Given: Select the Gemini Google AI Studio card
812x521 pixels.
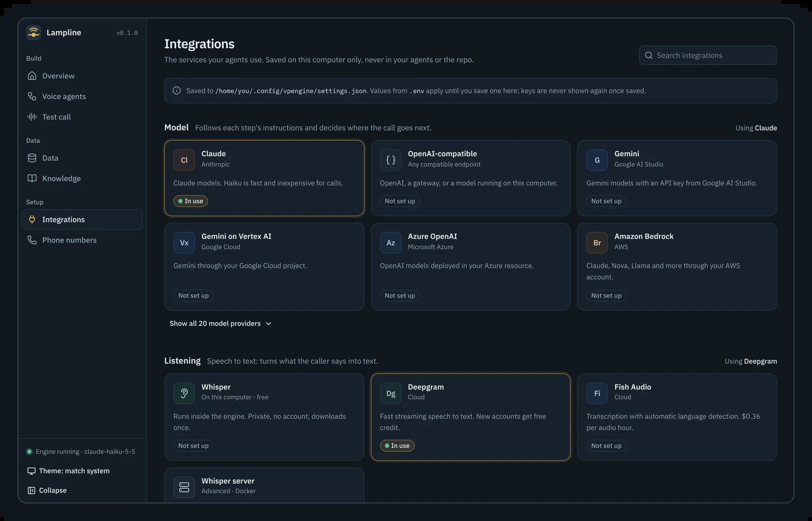Looking at the screenshot, I should pyautogui.click(x=677, y=178).
